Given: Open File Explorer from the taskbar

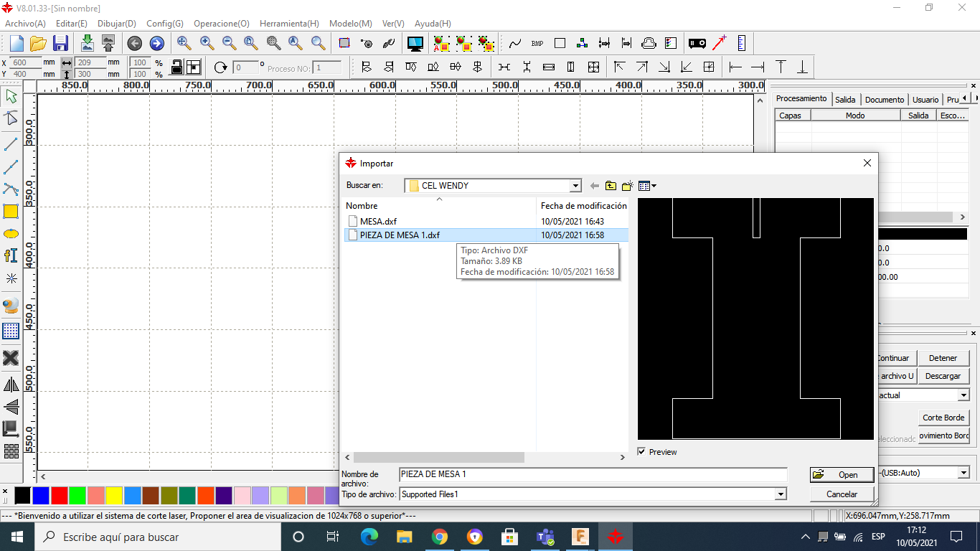Looking at the screenshot, I should click(x=405, y=537).
